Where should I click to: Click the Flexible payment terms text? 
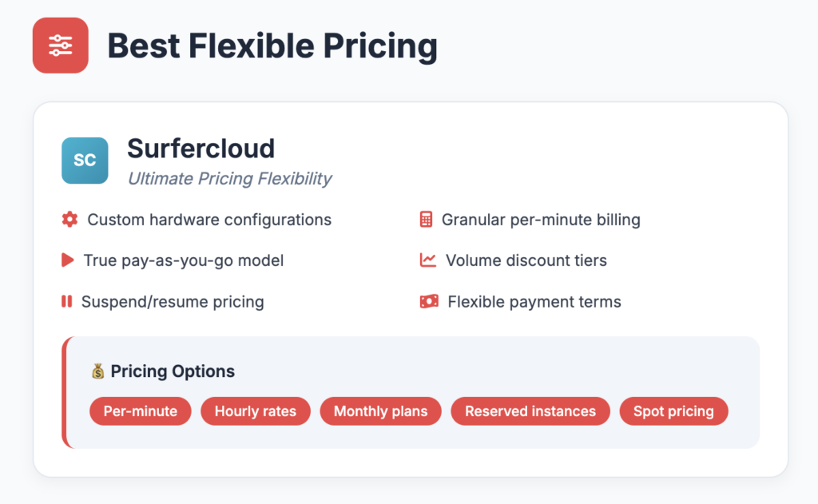[534, 302]
